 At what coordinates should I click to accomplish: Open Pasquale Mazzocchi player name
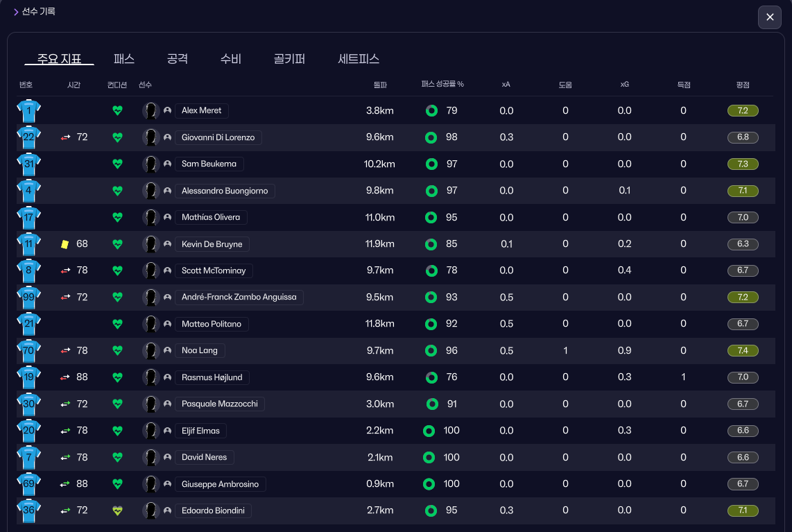pos(220,404)
